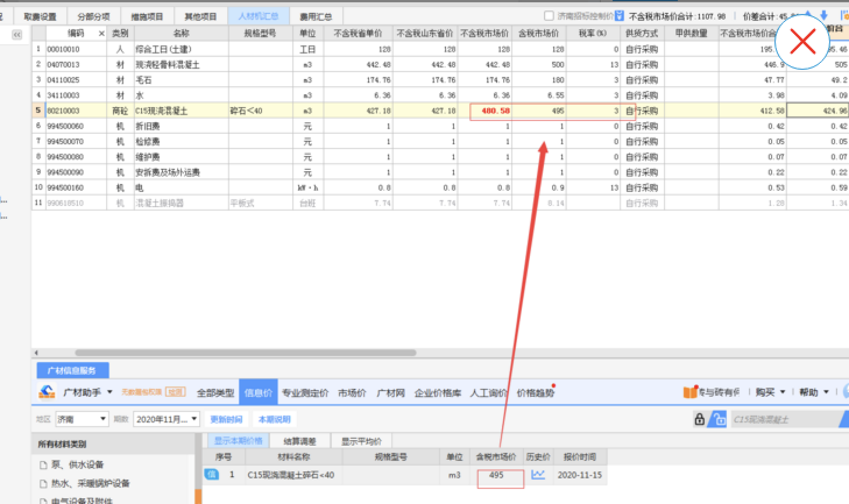Open the history price trend chart icon
The height and width of the screenshot is (504, 849).
tap(538, 474)
